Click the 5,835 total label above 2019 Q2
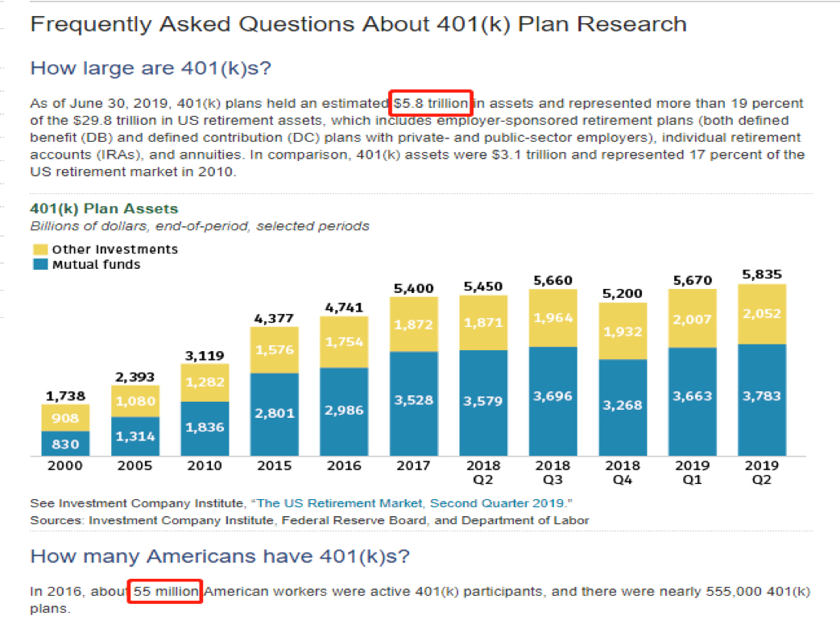This screenshot has height=628, width=840. coord(761,275)
